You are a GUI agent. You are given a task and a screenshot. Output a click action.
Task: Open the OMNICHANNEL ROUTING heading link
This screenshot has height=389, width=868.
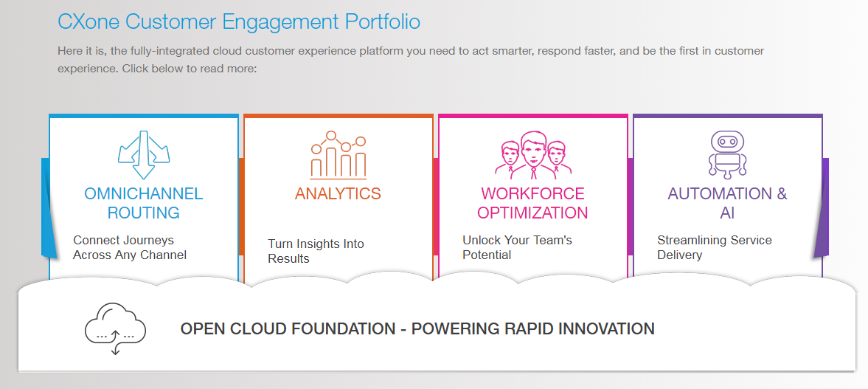144,203
